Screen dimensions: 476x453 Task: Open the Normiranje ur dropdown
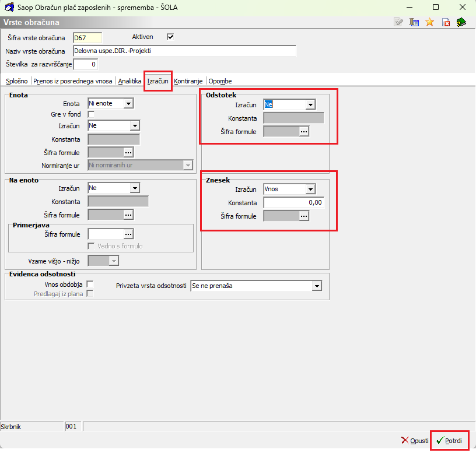[188, 166]
